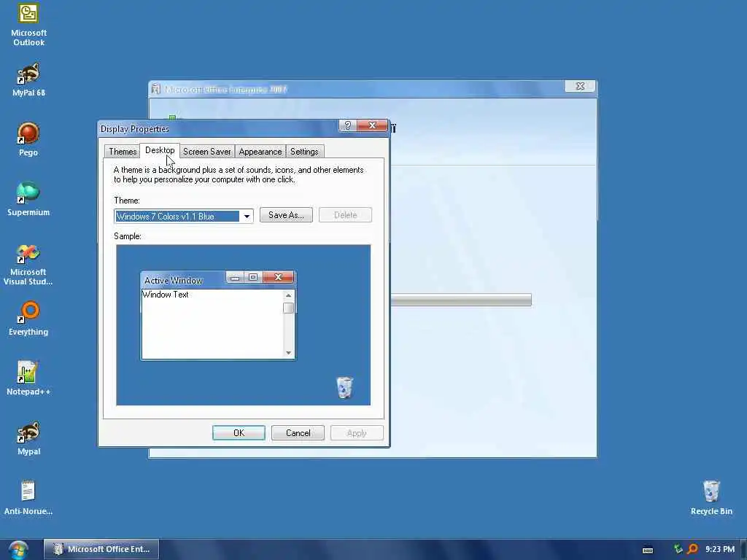The height and width of the screenshot is (560, 747).
Task: Select the MyPal 68 desktop shortcut
Action: [x=28, y=79]
